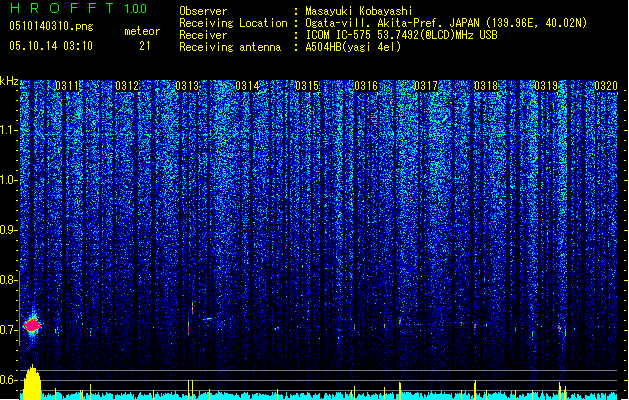Image resolution: width=629 pixels, height=400 pixels.
Task: Click the large red meteor echo blob
Action: (32, 325)
